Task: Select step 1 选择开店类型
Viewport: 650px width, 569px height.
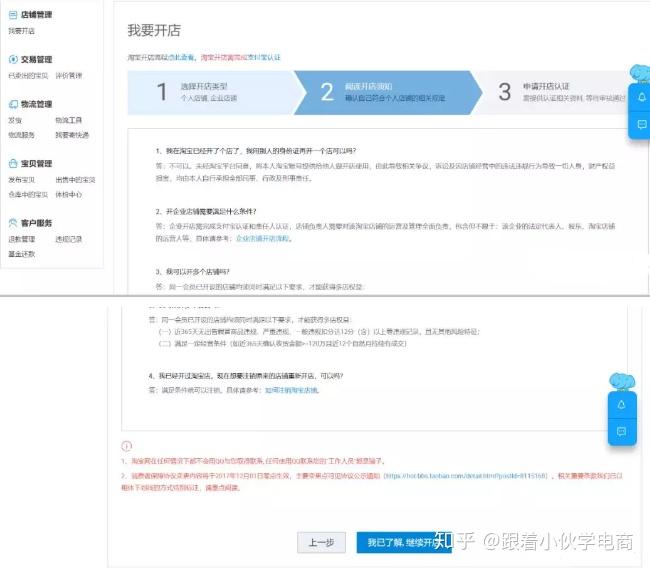Action: point(211,92)
